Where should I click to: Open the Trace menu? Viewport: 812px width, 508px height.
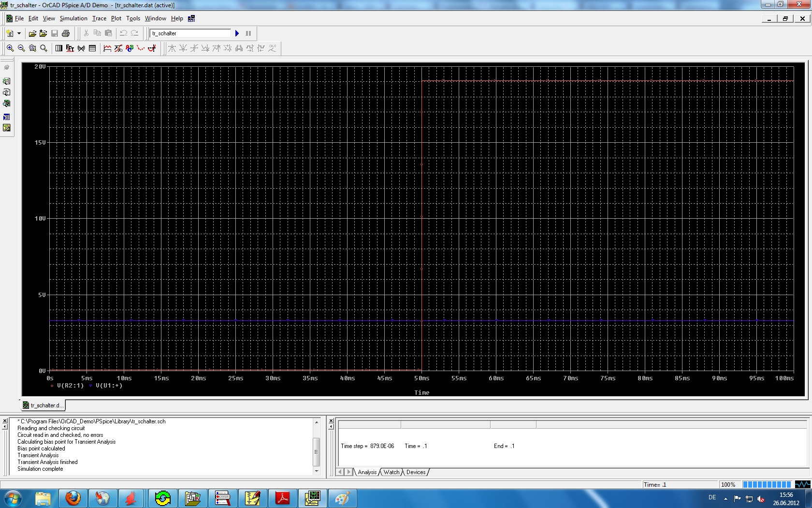pyautogui.click(x=99, y=18)
